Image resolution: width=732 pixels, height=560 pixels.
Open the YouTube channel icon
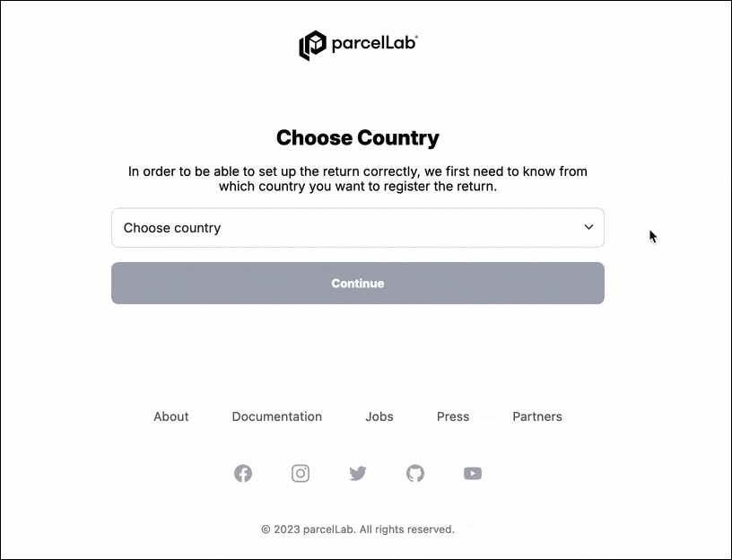point(473,473)
